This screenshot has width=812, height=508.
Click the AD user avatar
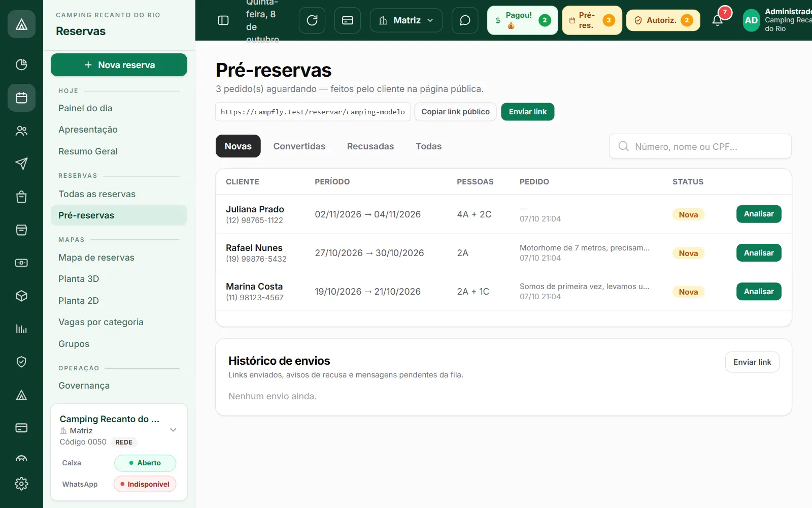click(x=751, y=20)
